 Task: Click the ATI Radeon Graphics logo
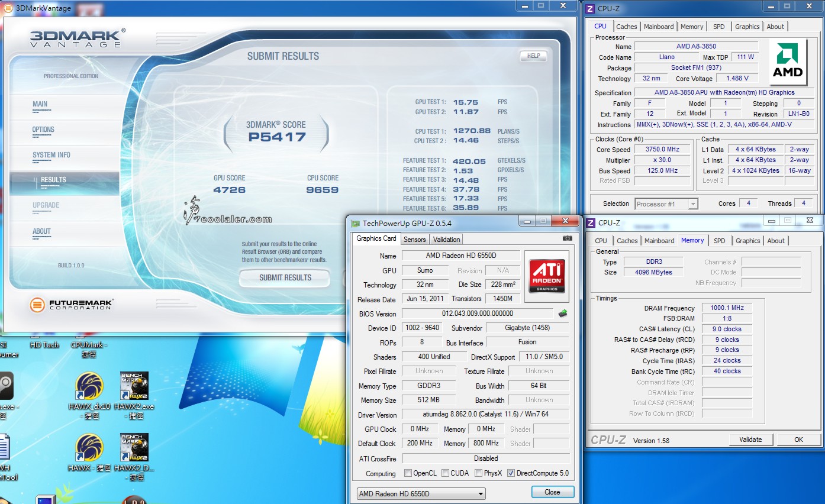click(x=546, y=276)
